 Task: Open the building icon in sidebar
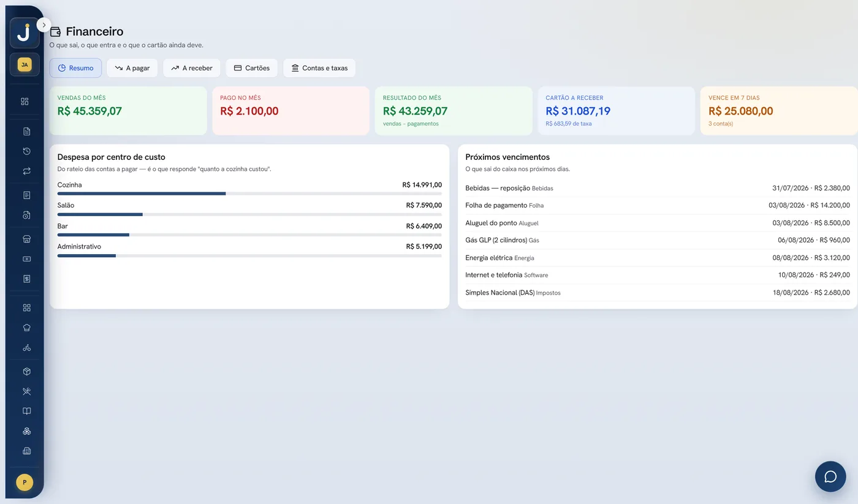26,451
